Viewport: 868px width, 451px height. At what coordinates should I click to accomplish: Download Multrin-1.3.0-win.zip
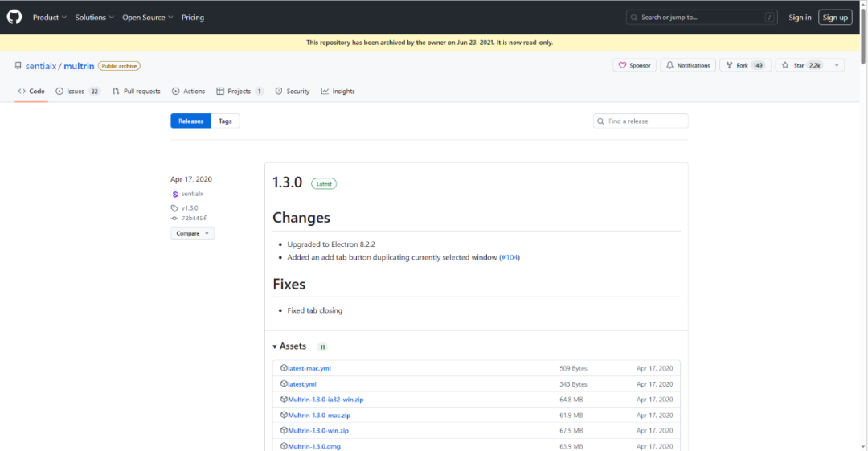click(x=318, y=431)
